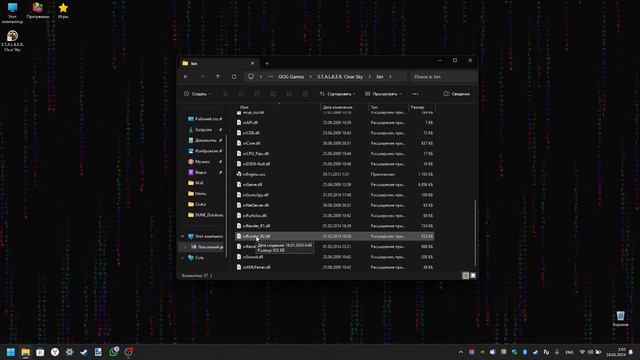Viewport: 640px width, 360px height.
Task: Open the Корзина recycle bin on the desktop
Action: click(x=620, y=319)
